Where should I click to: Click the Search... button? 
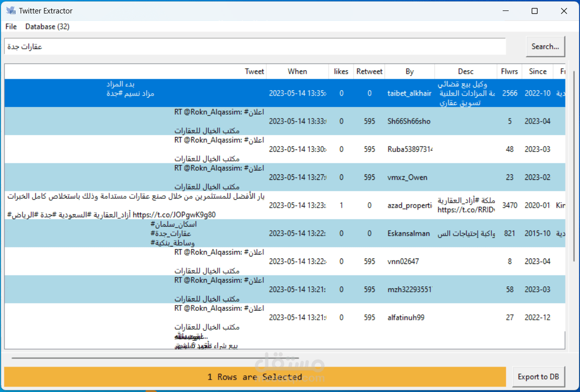pyautogui.click(x=545, y=46)
